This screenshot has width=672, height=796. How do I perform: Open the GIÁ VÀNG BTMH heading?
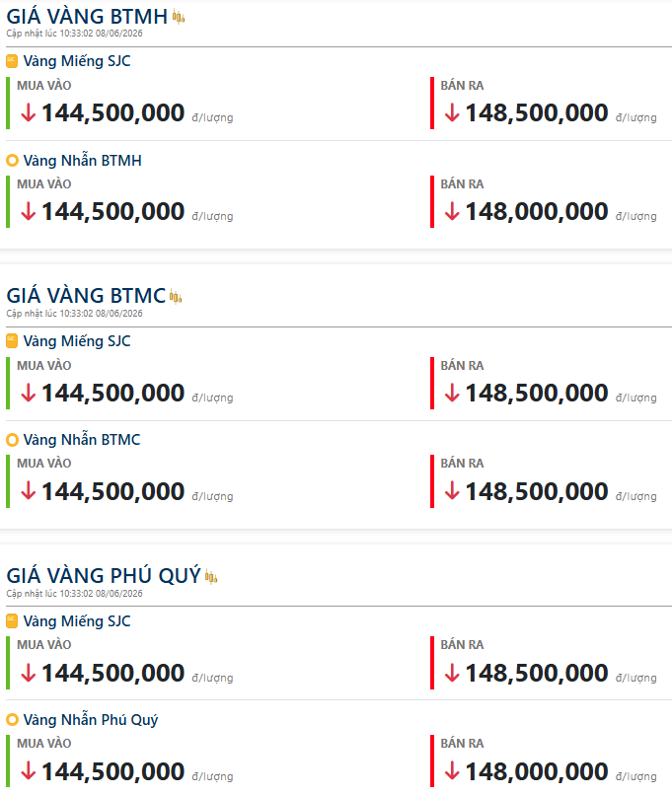click(x=87, y=17)
